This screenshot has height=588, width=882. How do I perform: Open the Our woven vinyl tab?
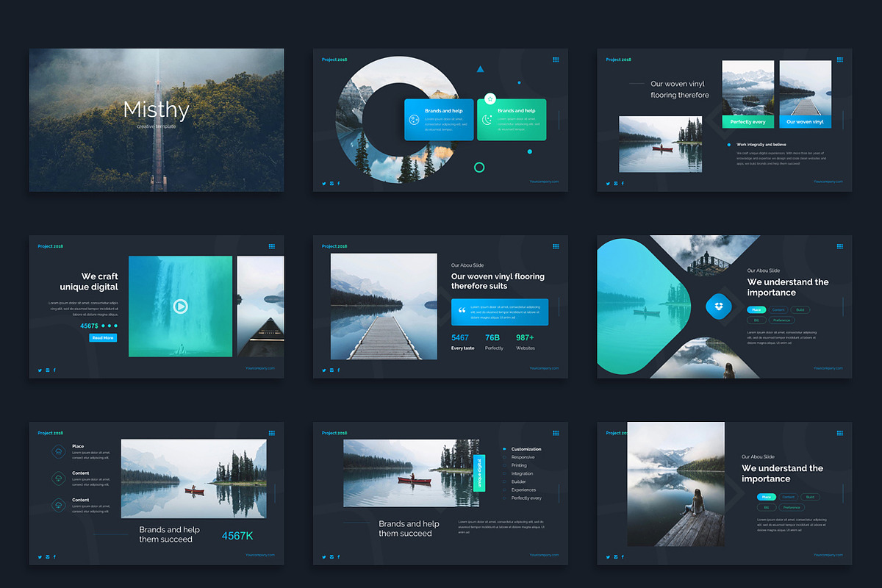[x=806, y=121]
